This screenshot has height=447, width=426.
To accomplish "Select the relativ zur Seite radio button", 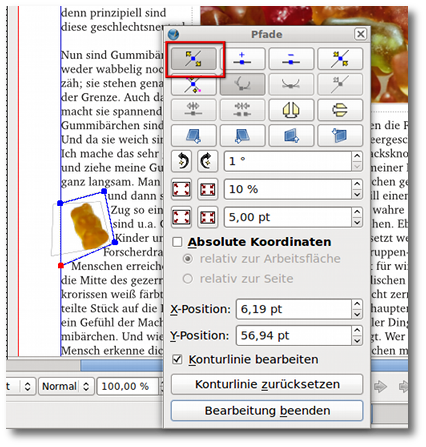I will tap(188, 278).
